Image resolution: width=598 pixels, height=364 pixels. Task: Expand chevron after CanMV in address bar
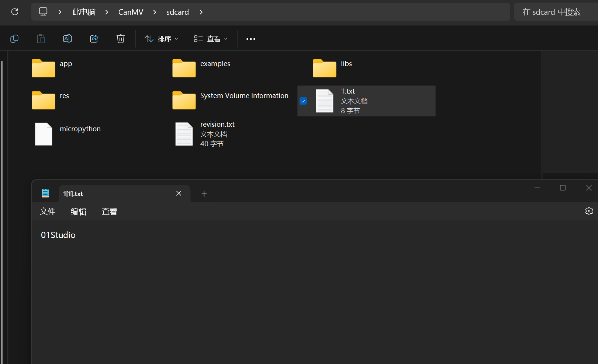coord(155,12)
